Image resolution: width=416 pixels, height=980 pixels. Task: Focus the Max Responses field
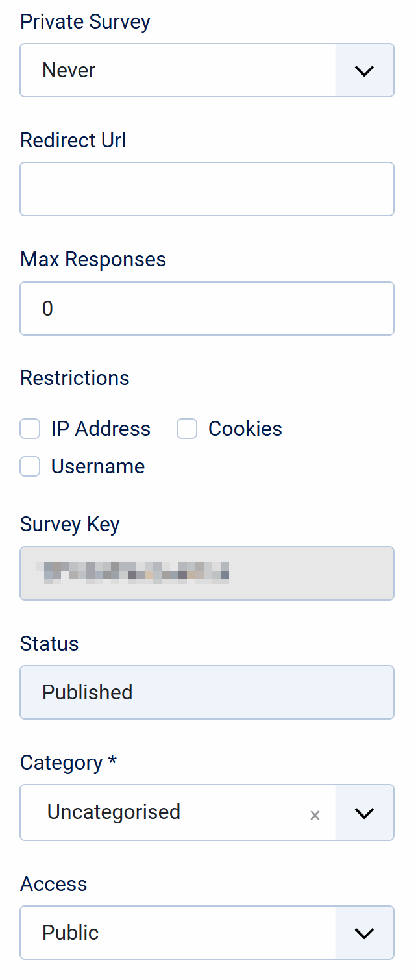click(x=206, y=308)
